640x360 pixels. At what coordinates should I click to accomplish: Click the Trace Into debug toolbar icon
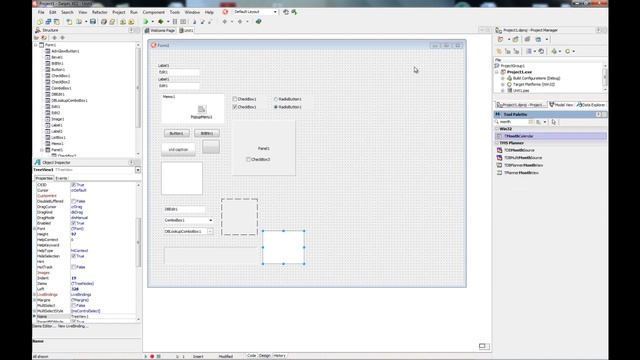pyautogui.click(x=194, y=22)
